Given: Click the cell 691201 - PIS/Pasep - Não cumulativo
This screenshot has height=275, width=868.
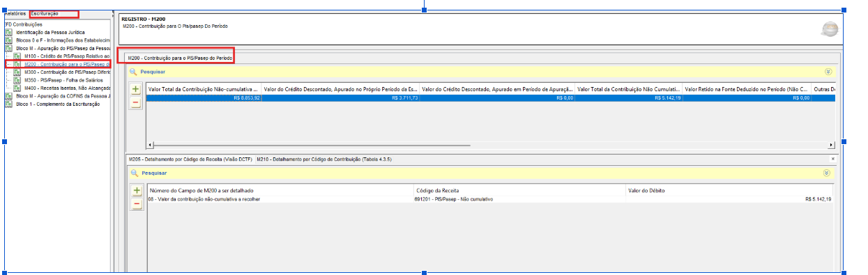Looking at the screenshot, I should [x=519, y=199].
